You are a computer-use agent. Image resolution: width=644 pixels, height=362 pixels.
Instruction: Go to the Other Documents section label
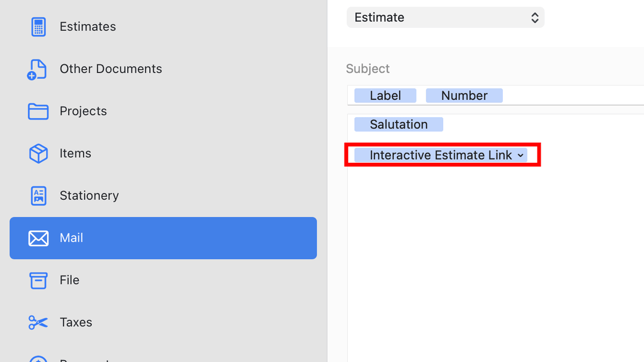(111, 69)
